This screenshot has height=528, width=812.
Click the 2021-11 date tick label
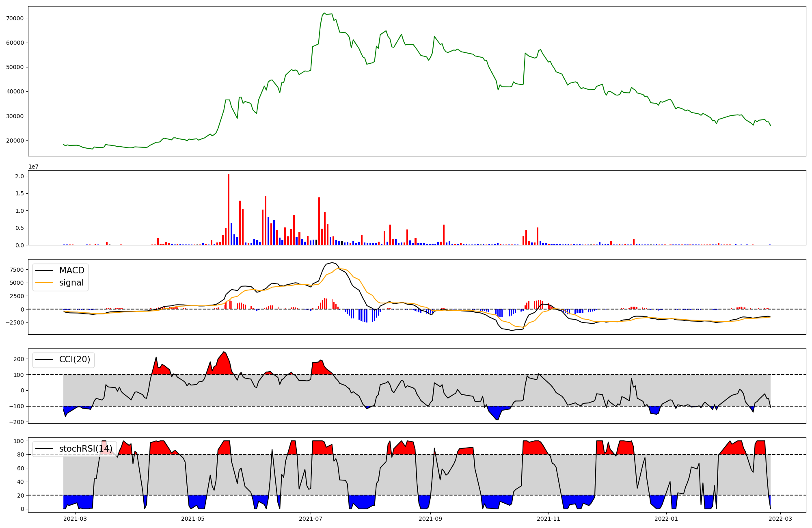pyautogui.click(x=549, y=519)
